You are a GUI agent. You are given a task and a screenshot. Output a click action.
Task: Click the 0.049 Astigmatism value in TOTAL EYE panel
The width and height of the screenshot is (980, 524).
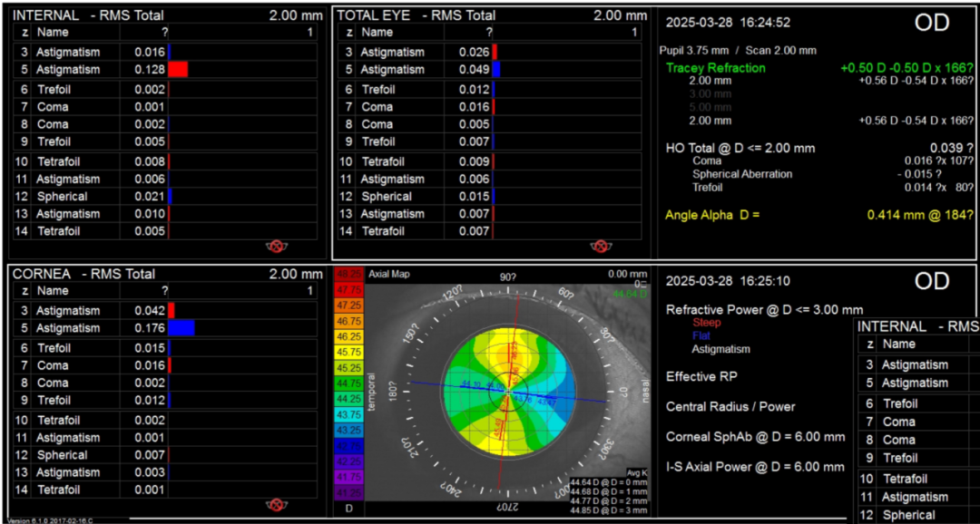pyautogui.click(x=475, y=69)
